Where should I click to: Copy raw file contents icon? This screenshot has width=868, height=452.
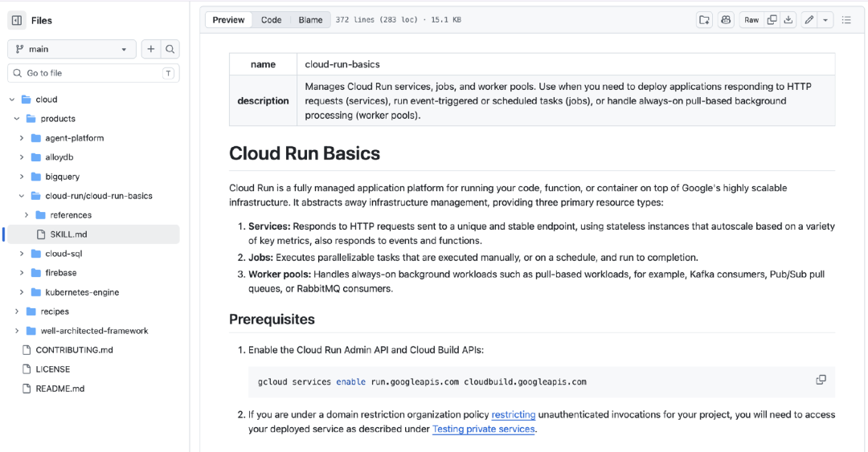(x=772, y=20)
